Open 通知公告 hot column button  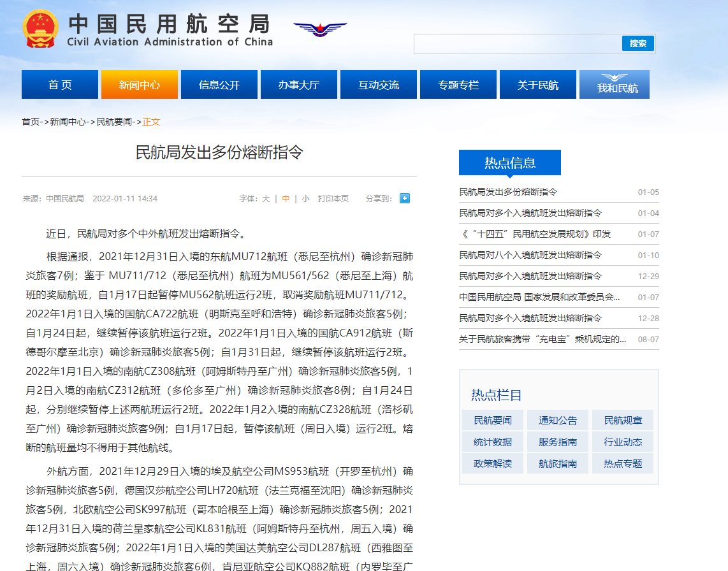coord(558,420)
